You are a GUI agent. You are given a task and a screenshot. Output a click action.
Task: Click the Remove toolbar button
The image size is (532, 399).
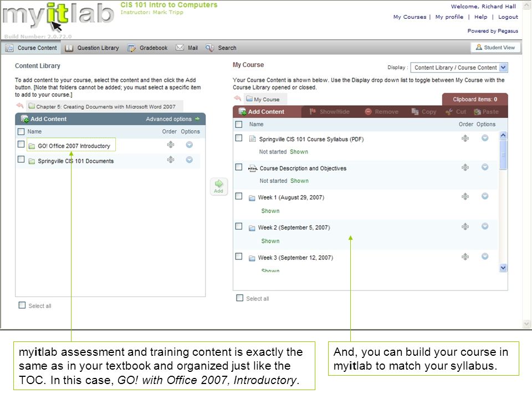pyautogui.click(x=381, y=111)
